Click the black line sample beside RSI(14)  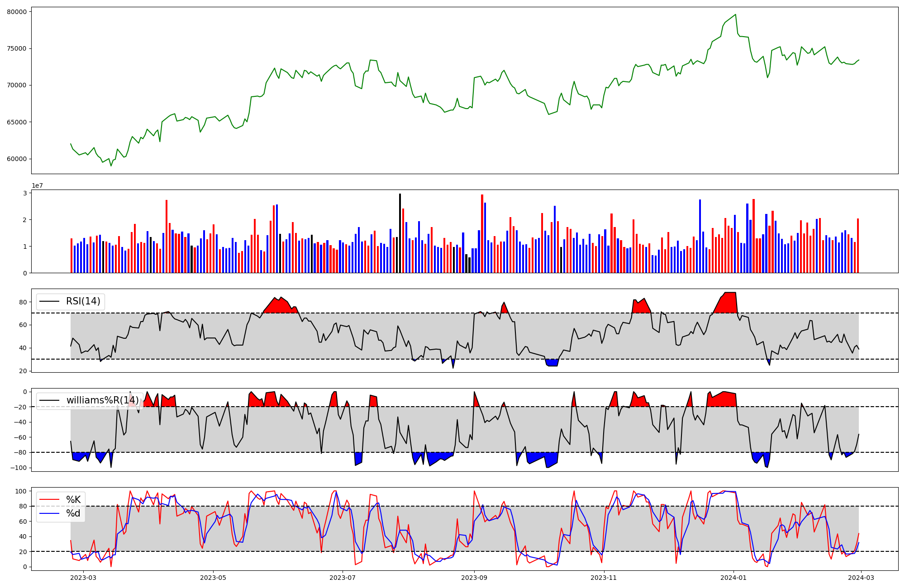pyautogui.click(x=49, y=302)
